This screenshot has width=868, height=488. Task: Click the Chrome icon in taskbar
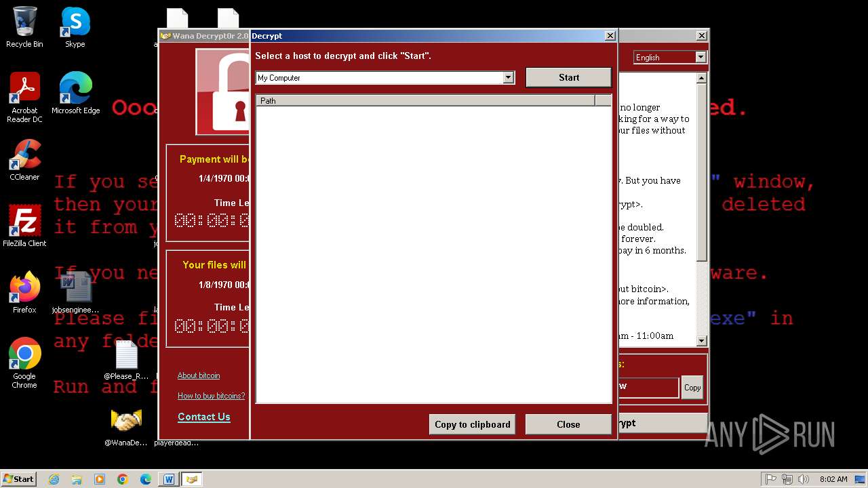123,479
